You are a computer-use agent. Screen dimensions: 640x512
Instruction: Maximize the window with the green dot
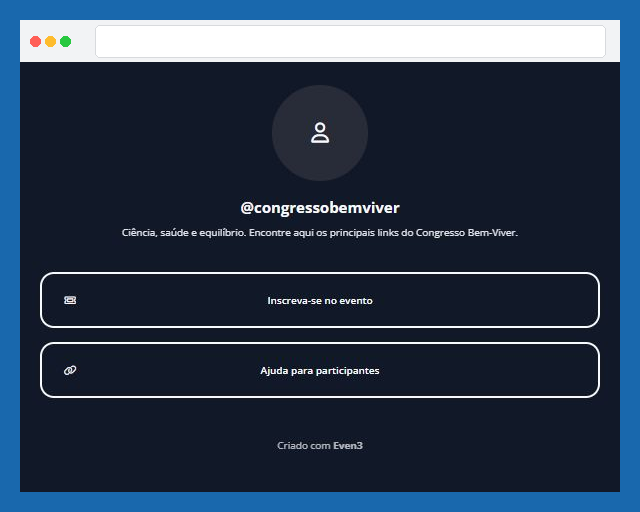coord(66,41)
